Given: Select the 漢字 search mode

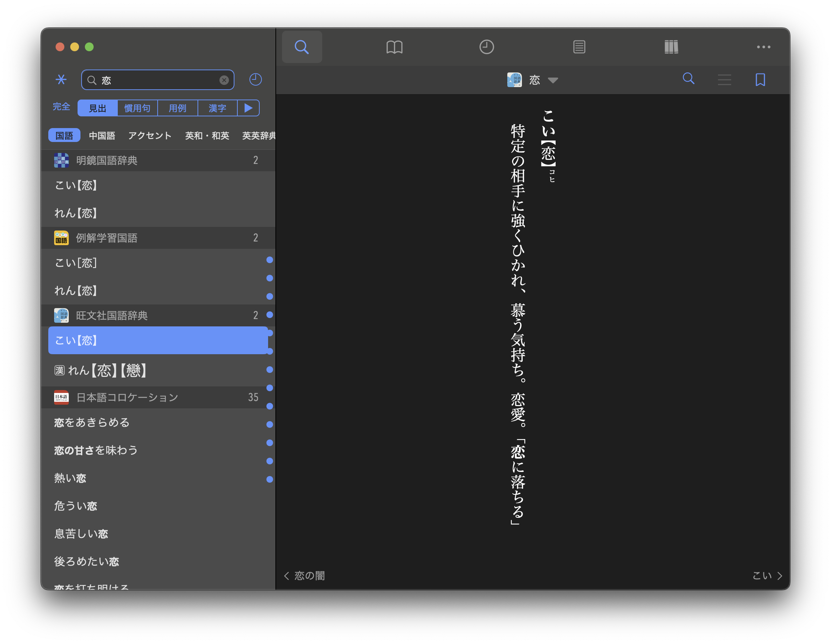Looking at the screenshot, I should tap(217, 108).
